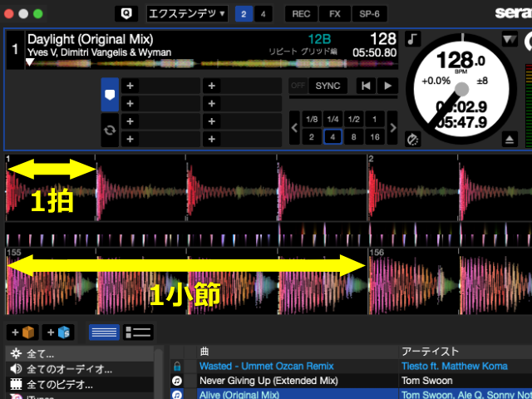
Task: Sort library by 曲 column header
Action: pyautogui.click(x=297, y=352)
